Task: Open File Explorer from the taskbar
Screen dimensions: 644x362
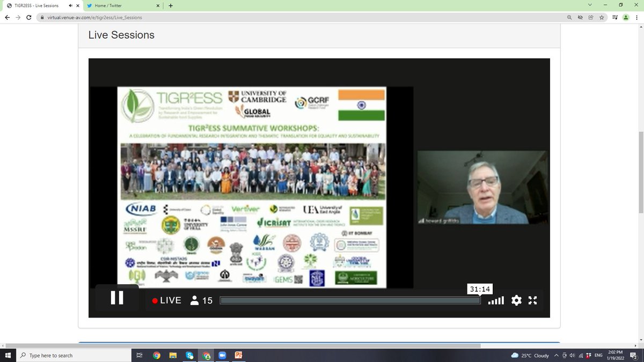Action: 173,355
